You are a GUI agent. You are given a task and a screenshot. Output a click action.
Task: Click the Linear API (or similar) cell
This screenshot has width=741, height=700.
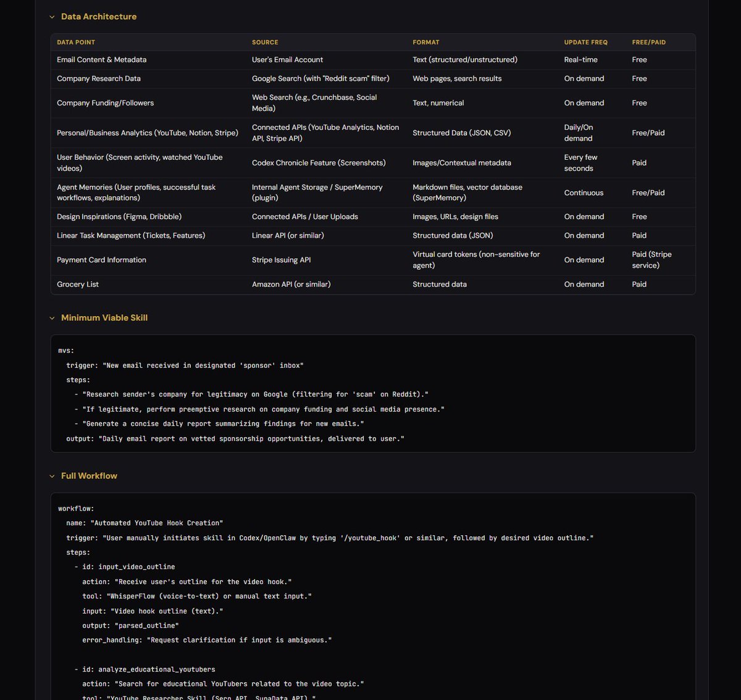288,236
